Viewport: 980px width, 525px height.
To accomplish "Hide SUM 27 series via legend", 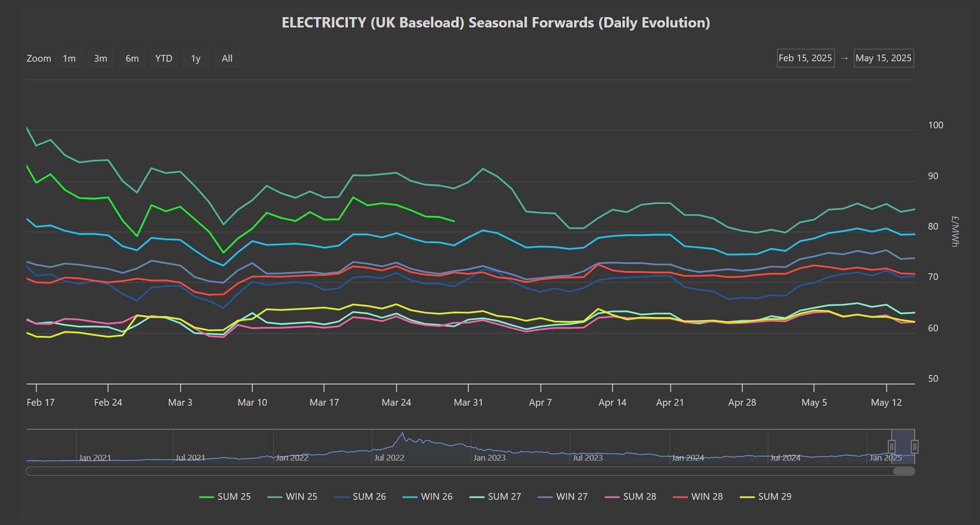I will (495, 497).
